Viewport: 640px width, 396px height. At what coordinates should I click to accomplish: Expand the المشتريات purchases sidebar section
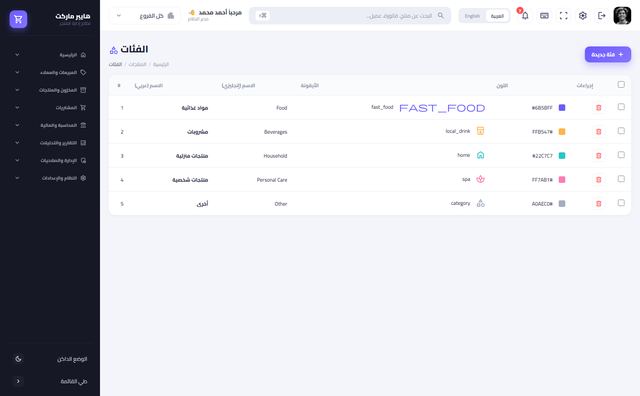pos(50,108)
